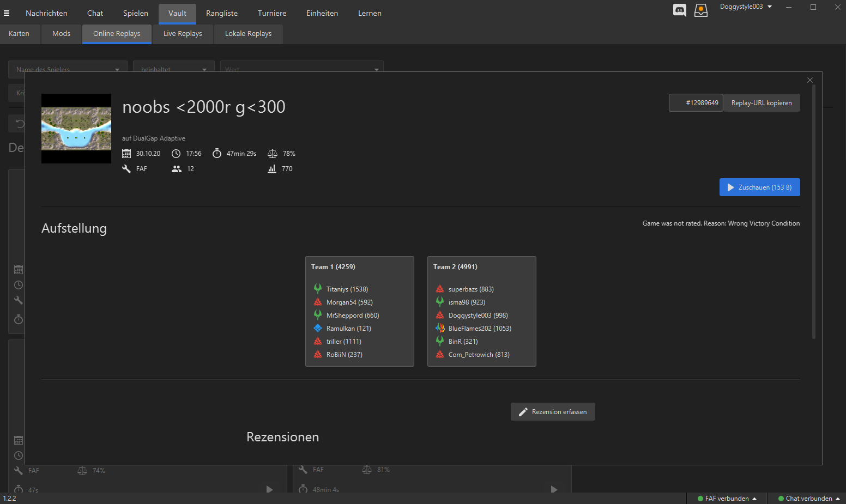
Task: Switch to the Live Replays sub-tab
Action: point(183,34)
